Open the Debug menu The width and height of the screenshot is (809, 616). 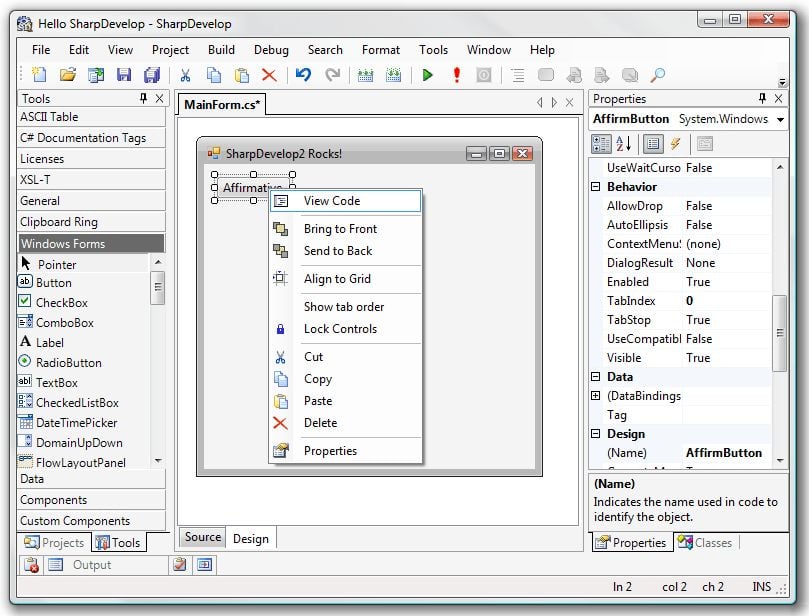tap(270, 49)
